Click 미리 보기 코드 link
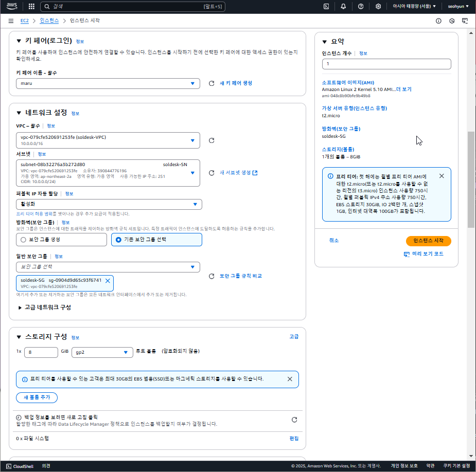This screenshot has width=476, height=472. pos(424,254)
